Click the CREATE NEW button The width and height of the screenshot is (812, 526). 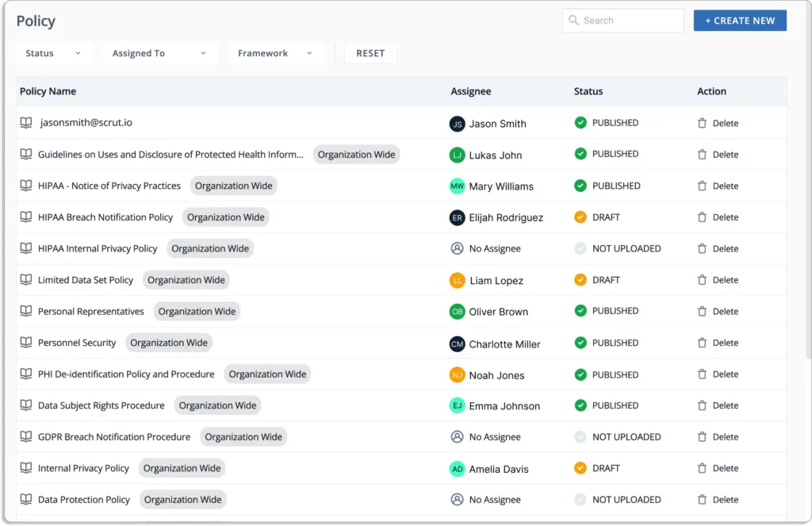tap(740, 21)
